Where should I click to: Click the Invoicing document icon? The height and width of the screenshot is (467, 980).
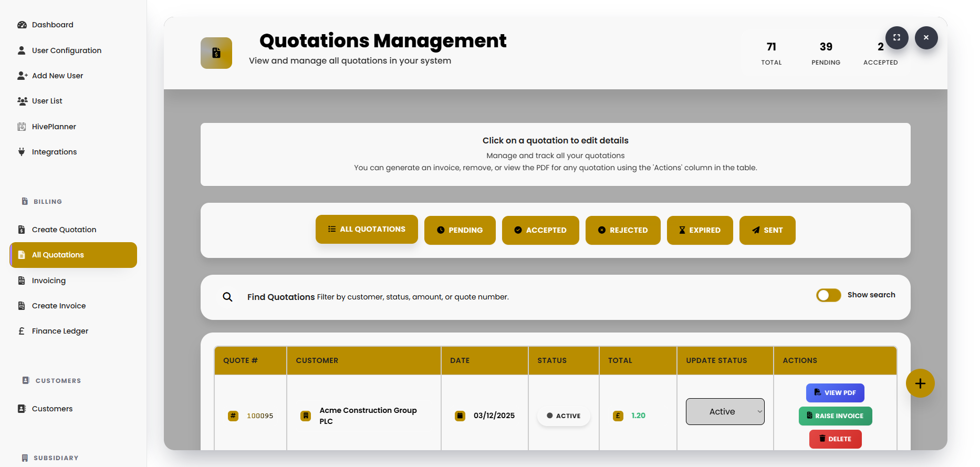pos(22,281)
